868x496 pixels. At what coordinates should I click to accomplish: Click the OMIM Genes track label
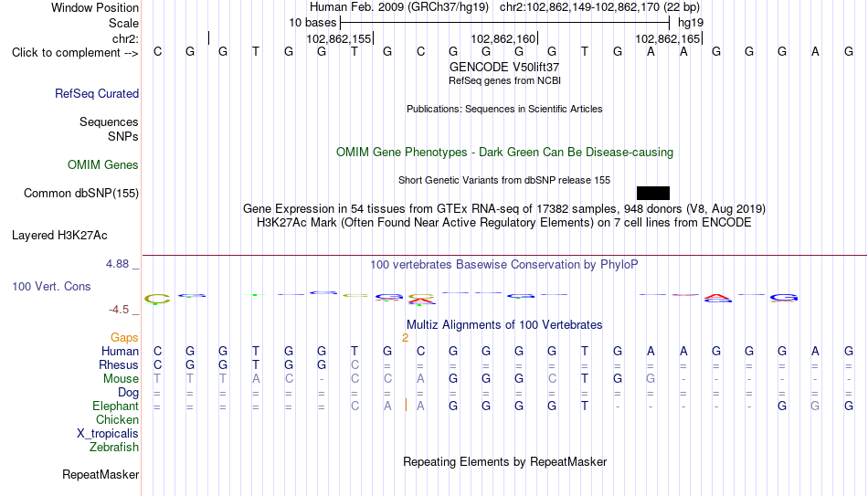pyautogui.click(x=103, y=165)
